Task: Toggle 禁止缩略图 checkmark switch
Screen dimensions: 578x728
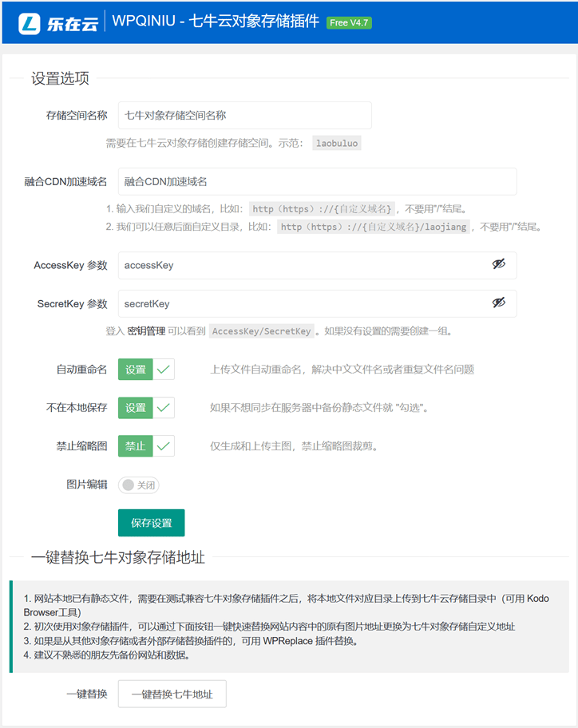Action: [164, 446]
